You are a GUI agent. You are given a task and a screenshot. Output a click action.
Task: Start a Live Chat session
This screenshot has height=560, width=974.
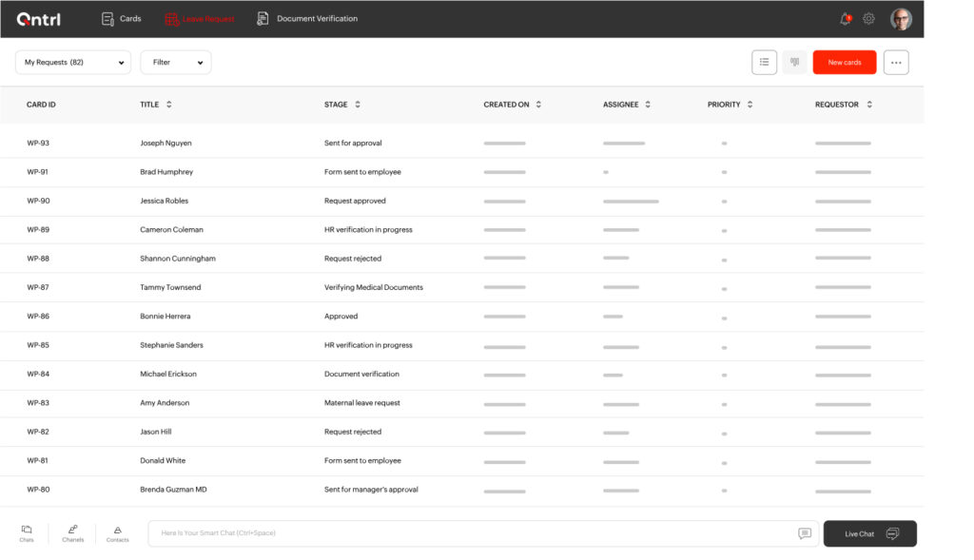pos(868,533)
